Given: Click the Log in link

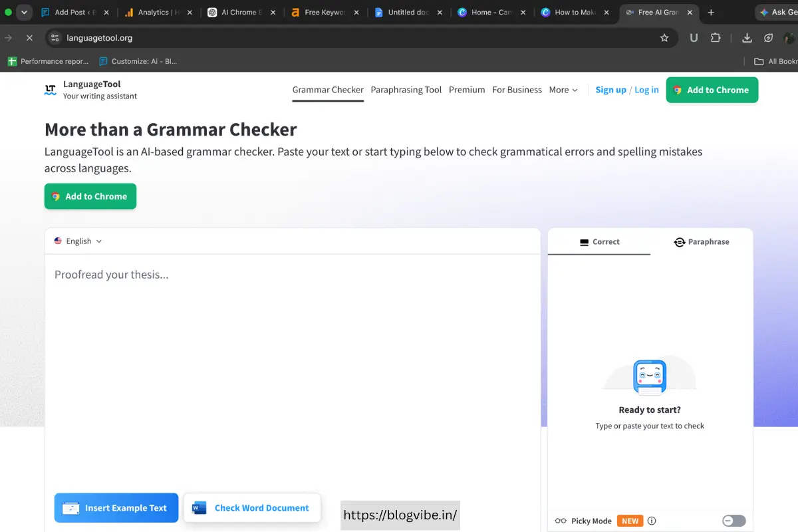Looking at the screenshot, I should 646,90.
